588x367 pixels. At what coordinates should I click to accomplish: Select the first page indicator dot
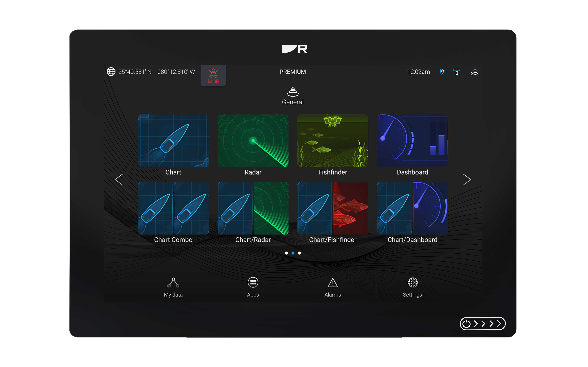click(x=286, y=253)
